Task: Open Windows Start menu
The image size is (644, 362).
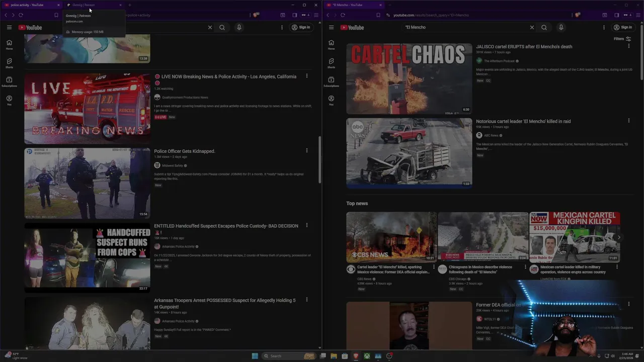Action: pyautogui.click(x=255, y=356)
